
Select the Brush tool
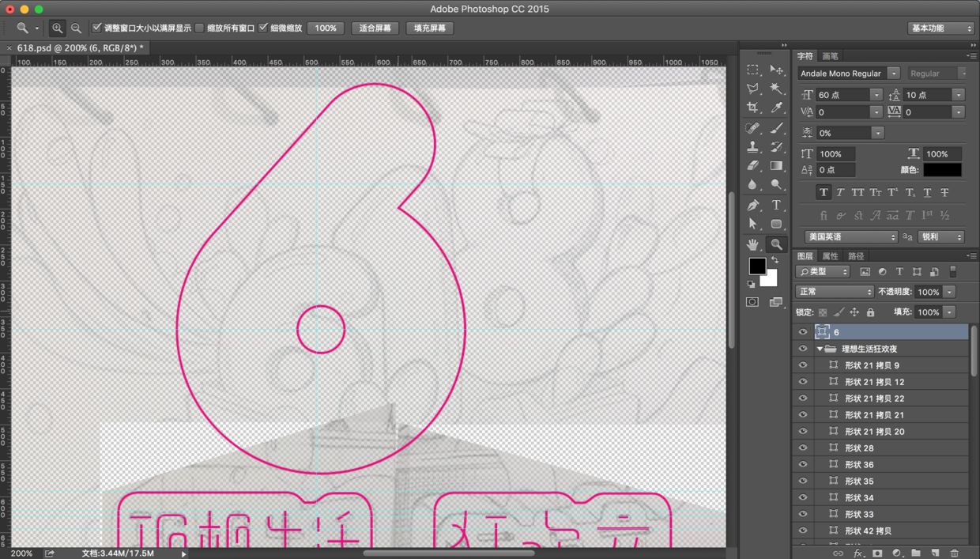[x=776, y=128]
